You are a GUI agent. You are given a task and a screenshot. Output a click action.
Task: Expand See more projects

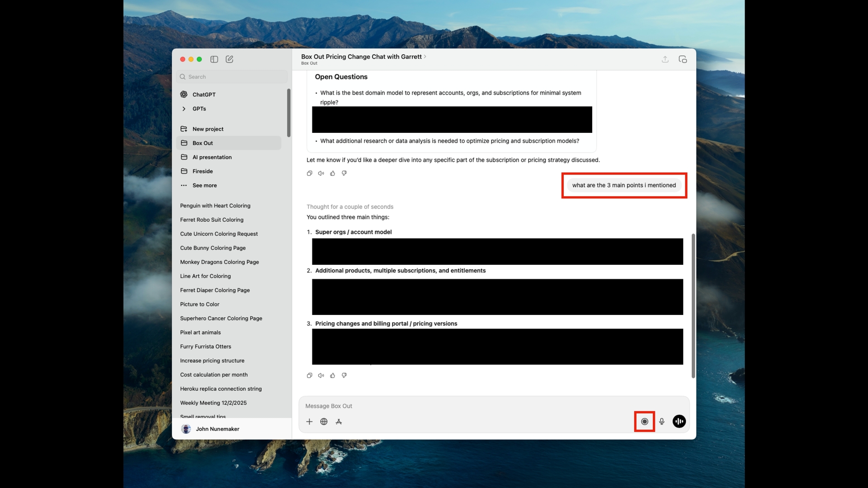[204, 185]
